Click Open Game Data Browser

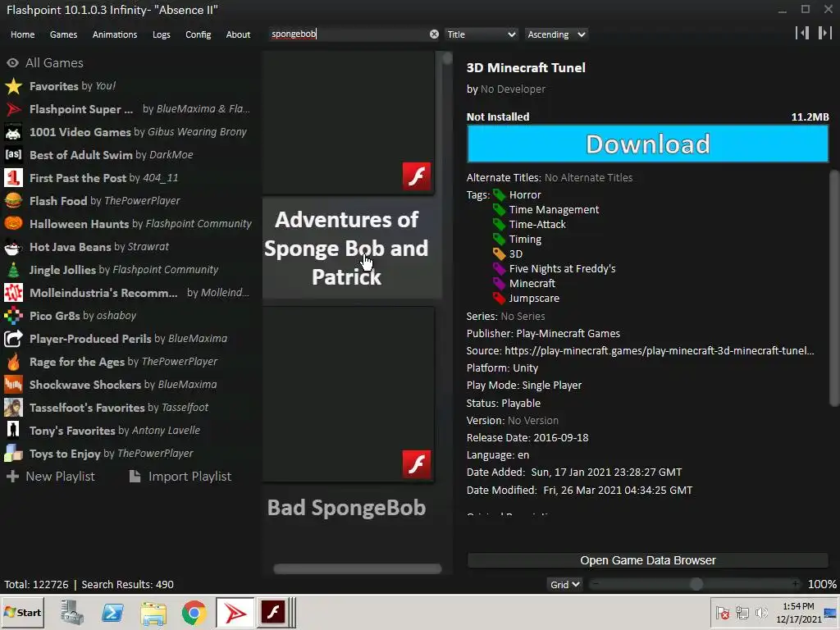coord(648,560)
